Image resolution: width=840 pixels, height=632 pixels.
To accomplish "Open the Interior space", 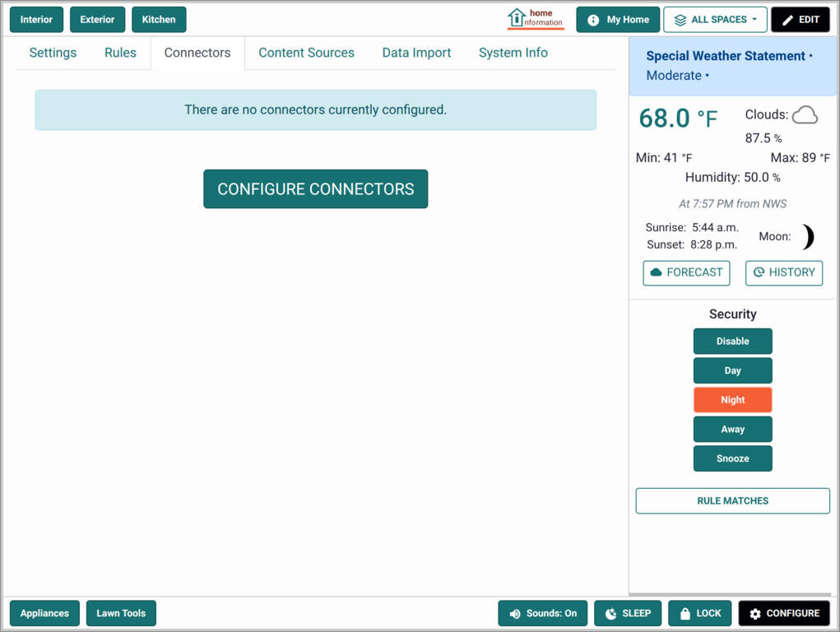I will 36,19.
